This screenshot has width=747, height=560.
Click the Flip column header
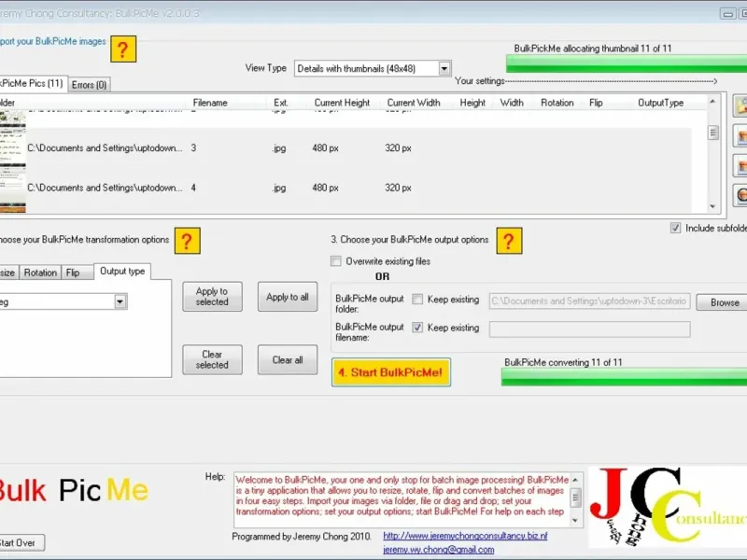click(x=596, y=103)
